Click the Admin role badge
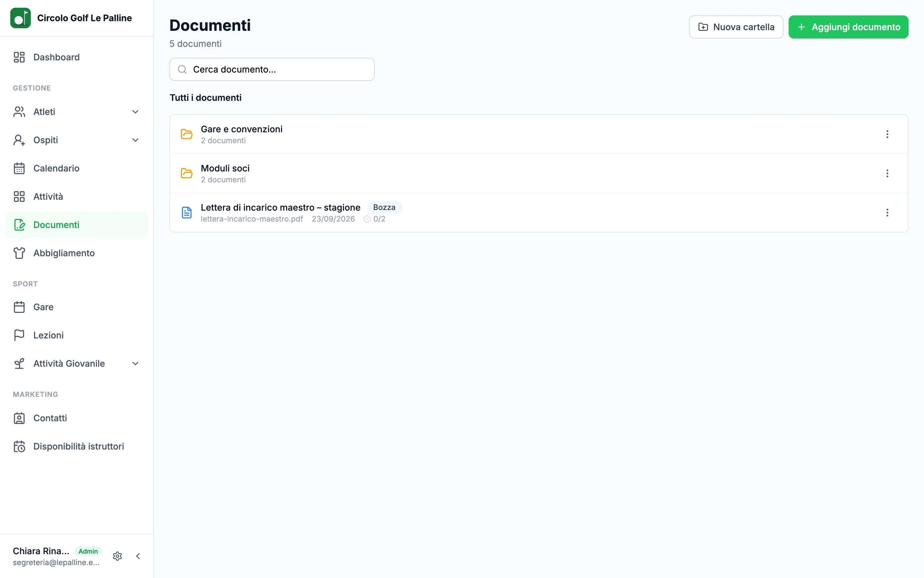Viewport: 924px width, 578px height. point(88,551)
